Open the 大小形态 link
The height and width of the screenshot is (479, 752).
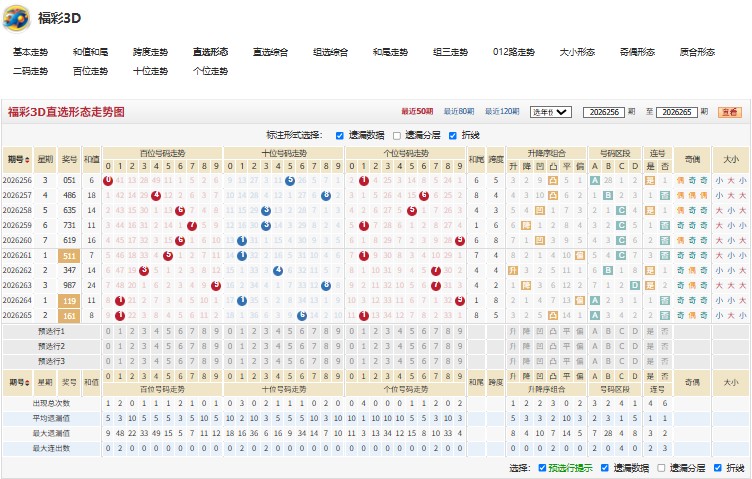pos(577,52)
